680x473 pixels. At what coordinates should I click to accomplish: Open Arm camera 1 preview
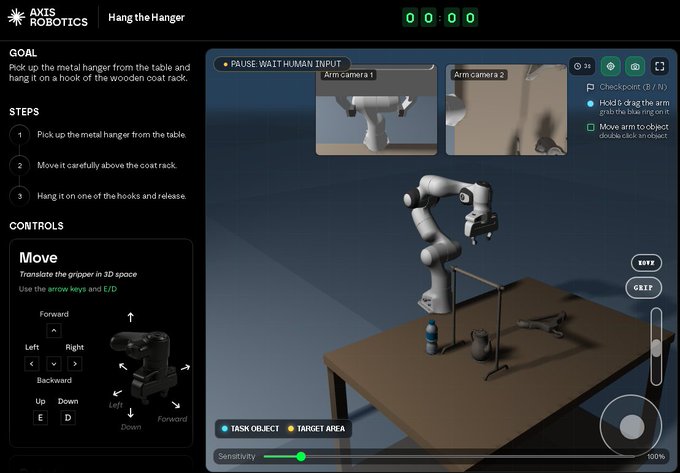click(376, 110)
